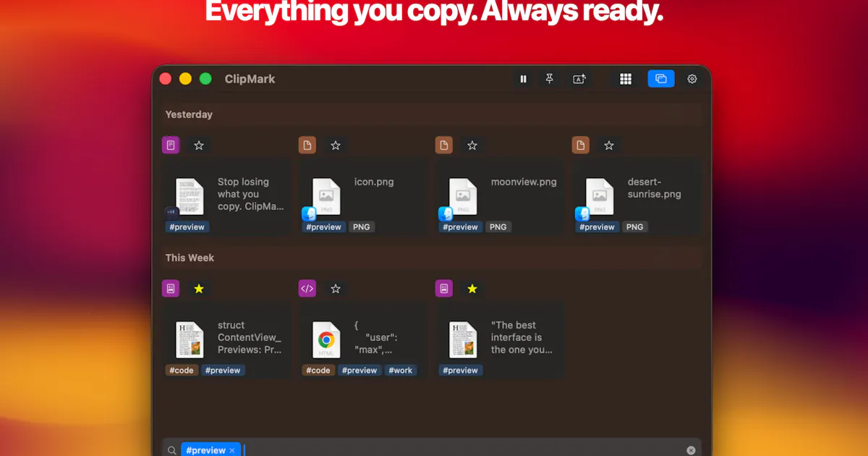Screen dimensions: 868x456
Task: Star the desert-sunrise.png clip
Action: (609, 145)
